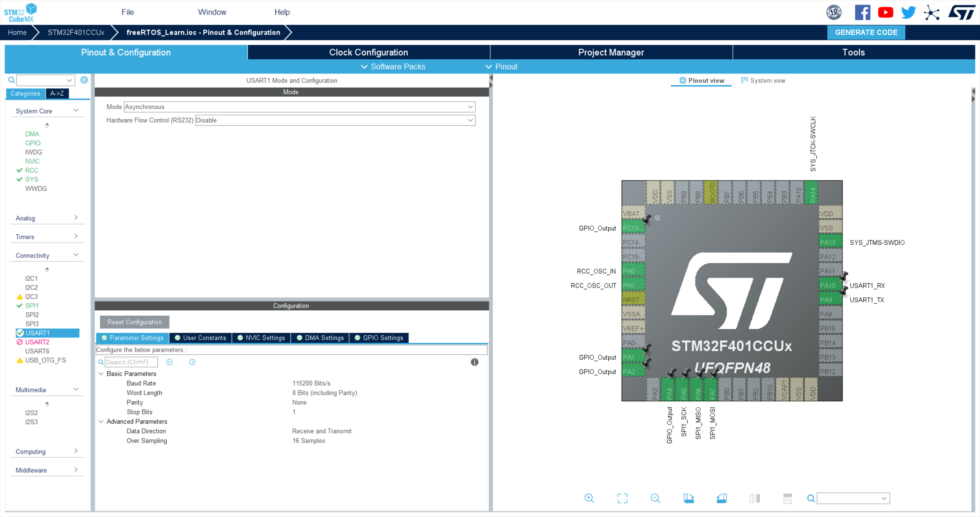The width and height of the screenshot is (980, 517).
Task: Select SPI1 in the Connectivity list
Action: pos(32,306)
